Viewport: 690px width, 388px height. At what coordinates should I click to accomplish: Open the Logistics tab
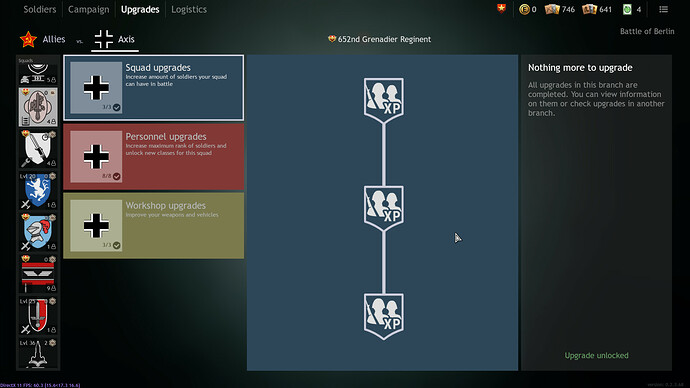(189, 9)
